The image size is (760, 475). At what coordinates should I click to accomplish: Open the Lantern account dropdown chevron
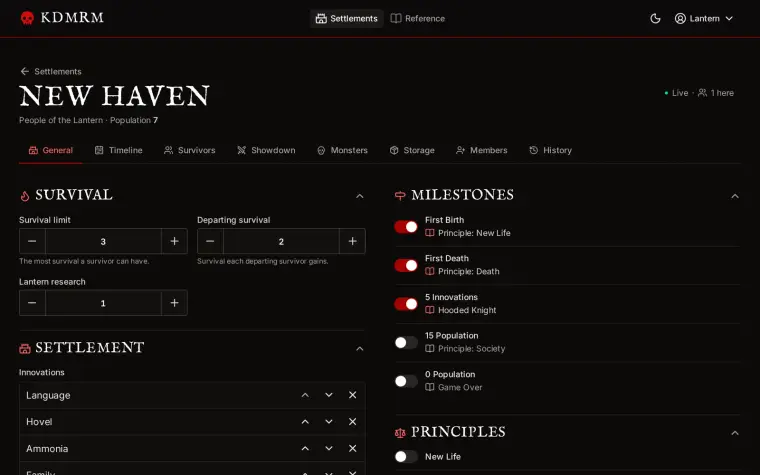point(729,18)
